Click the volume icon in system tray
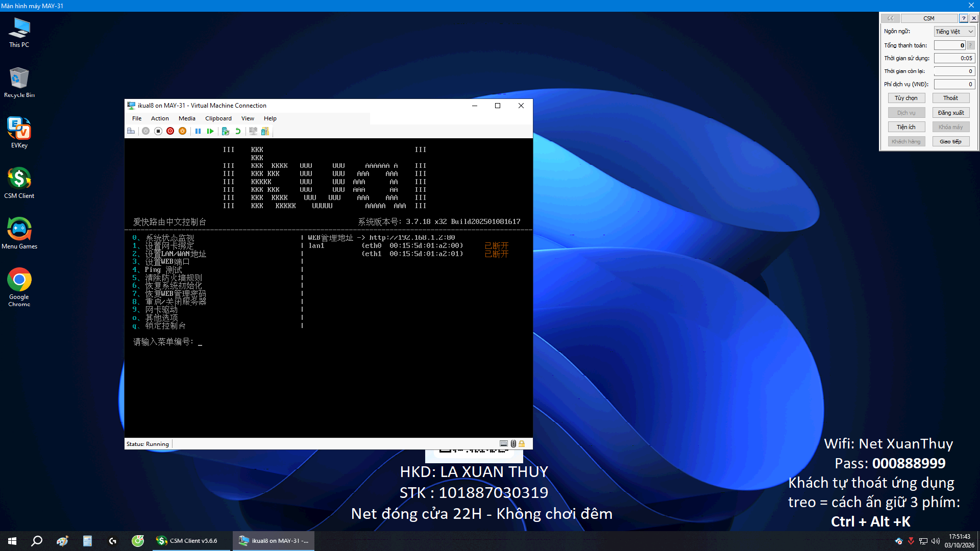 tap(936, 541)
